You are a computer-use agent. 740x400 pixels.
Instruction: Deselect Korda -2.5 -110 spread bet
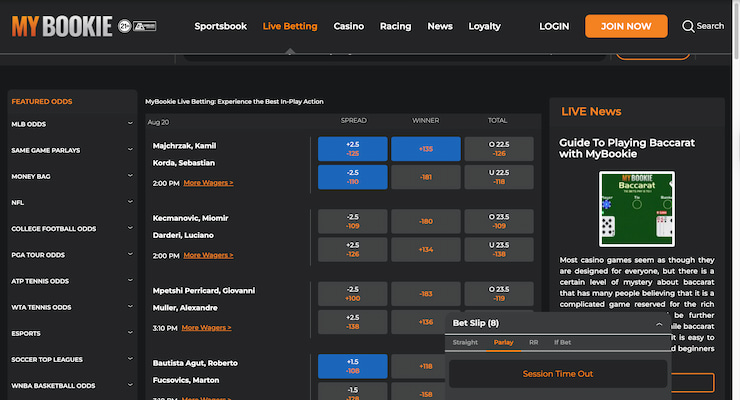click(353, 177)
